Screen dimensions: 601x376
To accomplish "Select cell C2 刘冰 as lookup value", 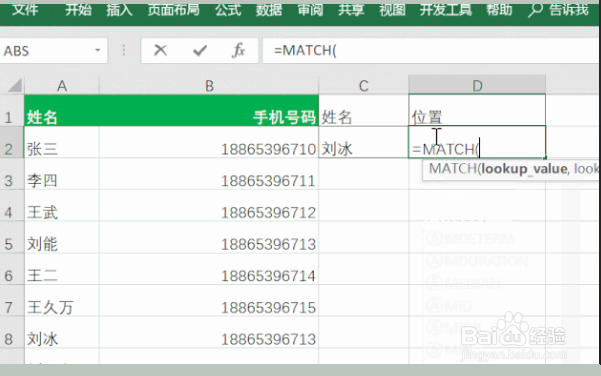I will click(363, 142).
